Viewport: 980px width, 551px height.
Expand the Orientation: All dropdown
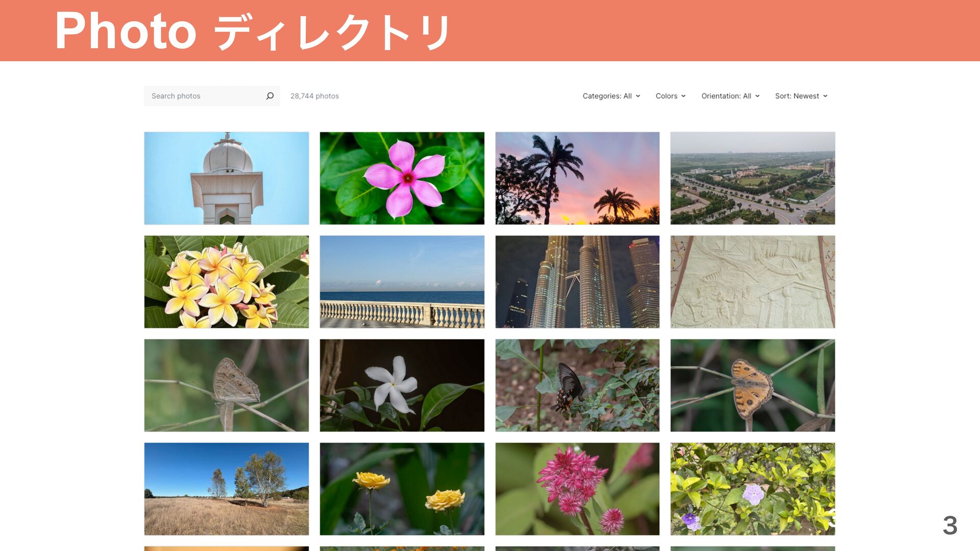(730, 96)
